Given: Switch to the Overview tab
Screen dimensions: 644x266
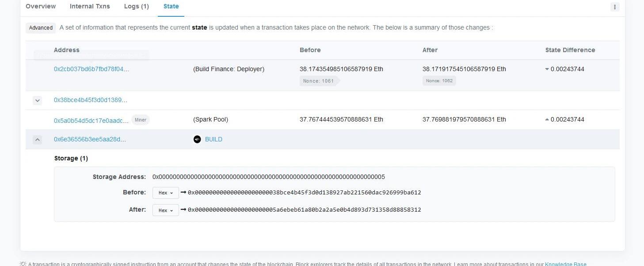Looking at the screenshot, I should 41,6.
